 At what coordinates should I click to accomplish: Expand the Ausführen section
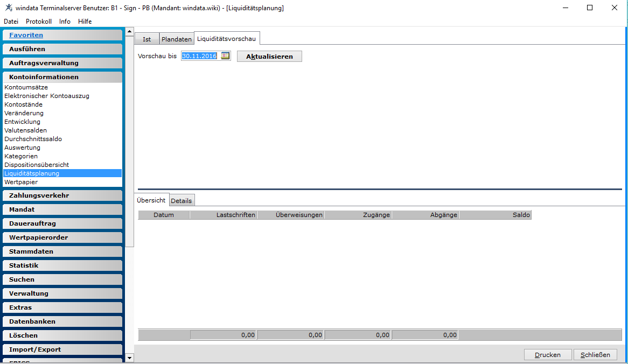[62, 49]
